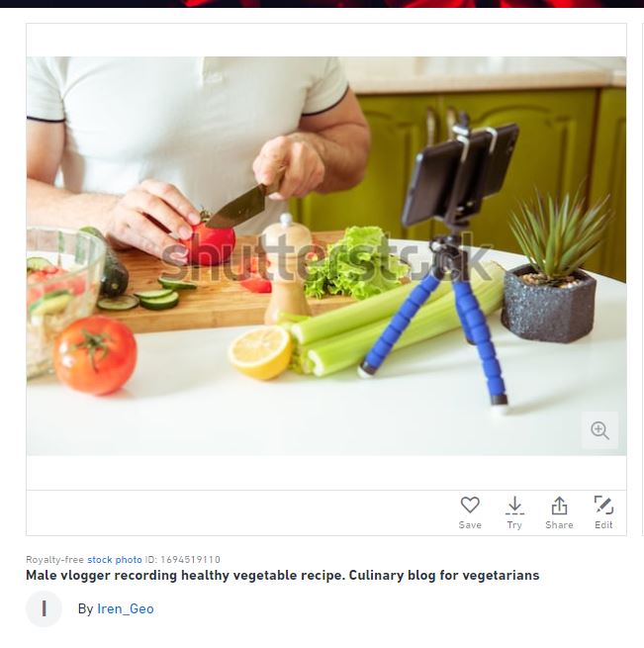Screen dimensions: 644x648
Task: Click the "Try" text label
Action: click(x=514, y=525)
